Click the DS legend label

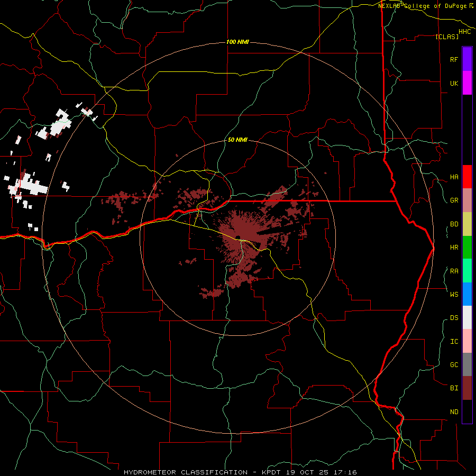coord(454,318)
